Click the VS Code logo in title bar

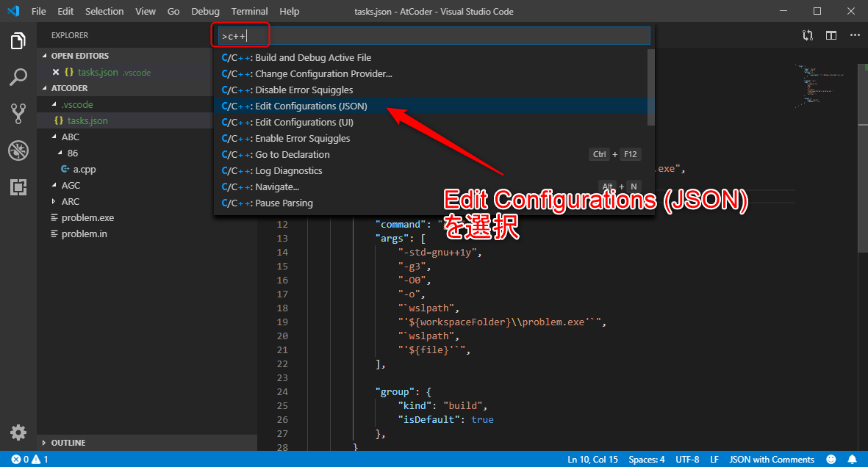point(13,11)
